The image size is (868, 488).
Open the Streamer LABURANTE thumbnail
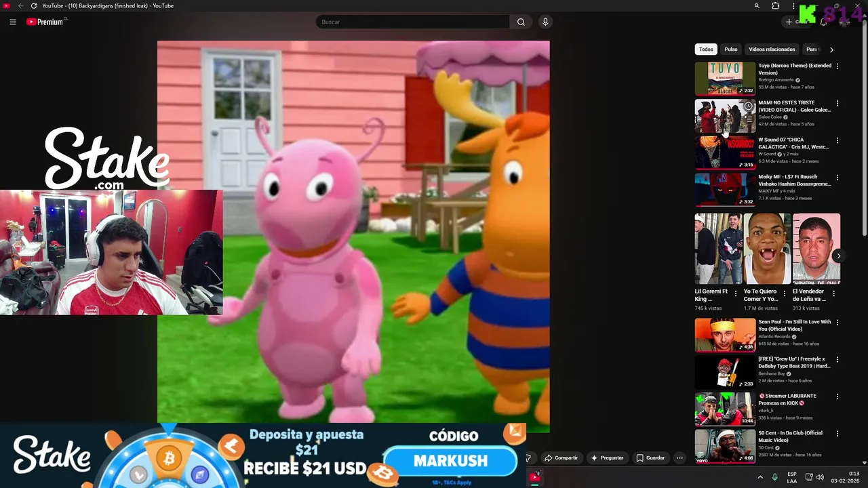tap(725, 409)
